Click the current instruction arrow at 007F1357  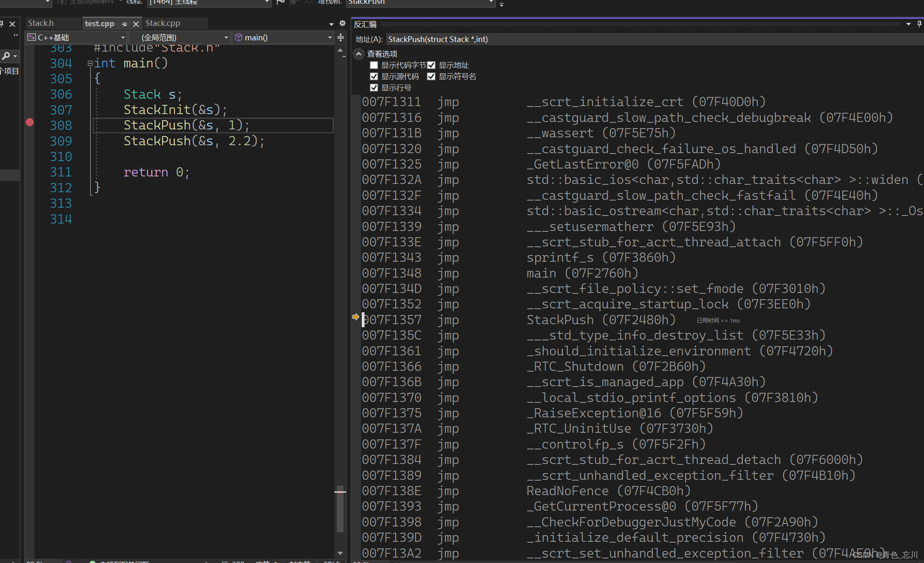(x=356, y=317)
